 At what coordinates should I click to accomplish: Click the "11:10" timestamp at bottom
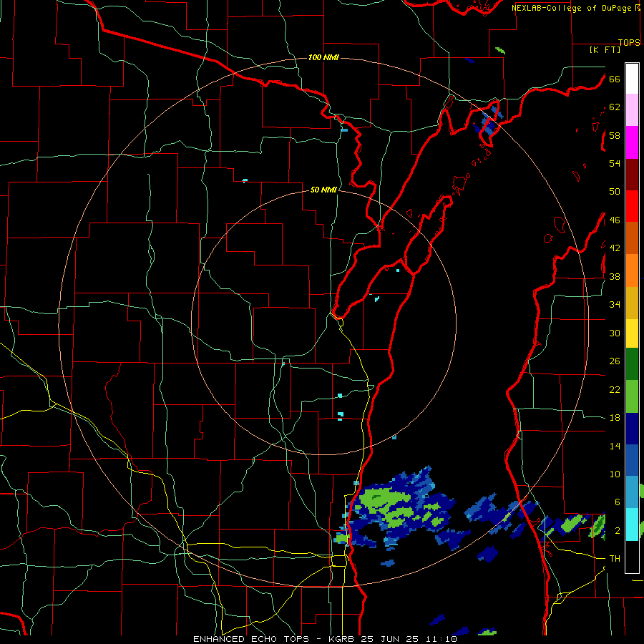pyautogui.click(x=440, y=639)
